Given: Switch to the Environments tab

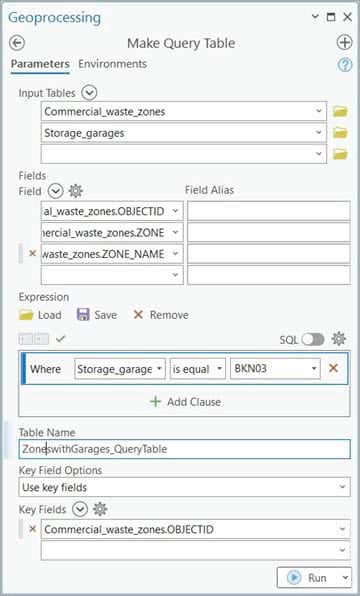Looking at the screenshot, I should 113,64.
